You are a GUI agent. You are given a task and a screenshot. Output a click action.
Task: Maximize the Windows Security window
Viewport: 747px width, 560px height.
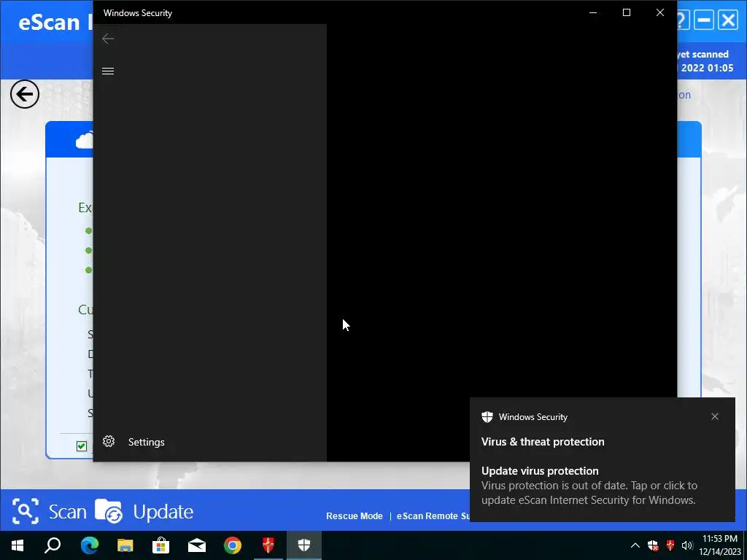coord(627,13)
